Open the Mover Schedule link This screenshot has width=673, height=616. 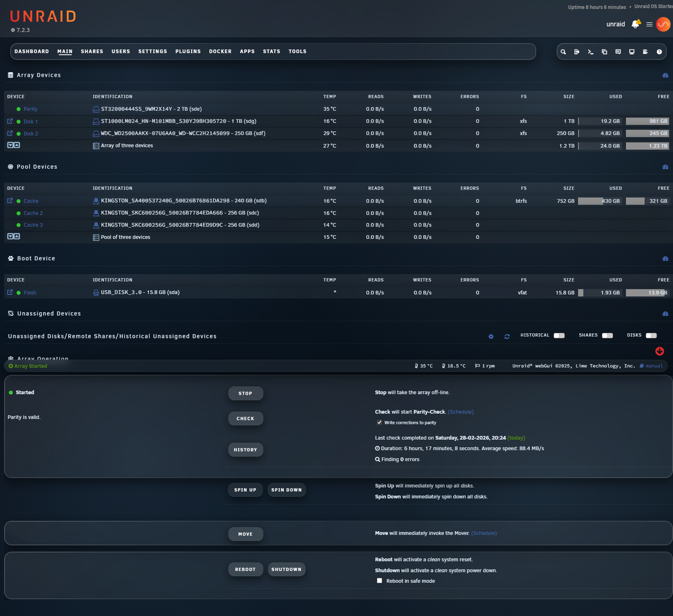[x=484, y=533]
